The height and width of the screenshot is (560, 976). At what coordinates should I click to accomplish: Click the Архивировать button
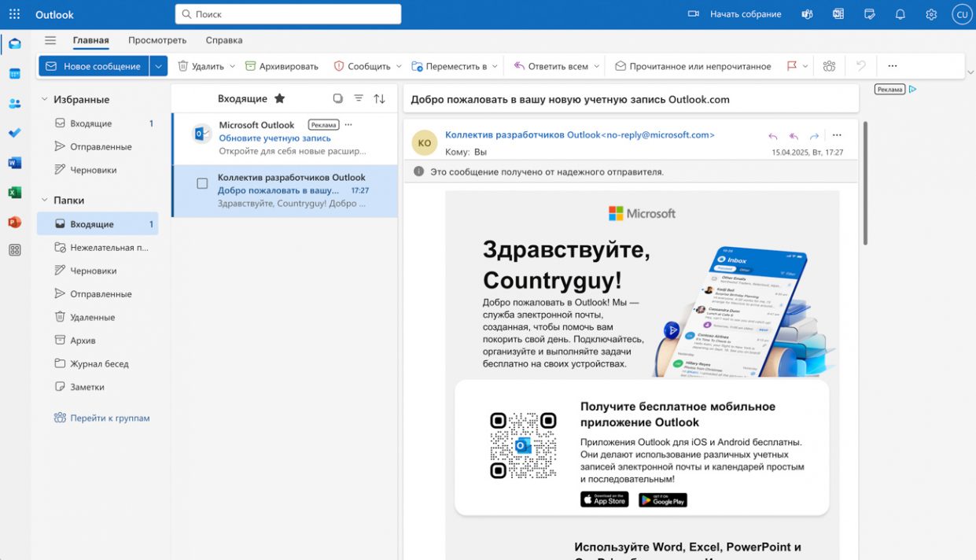pos(282,66)
